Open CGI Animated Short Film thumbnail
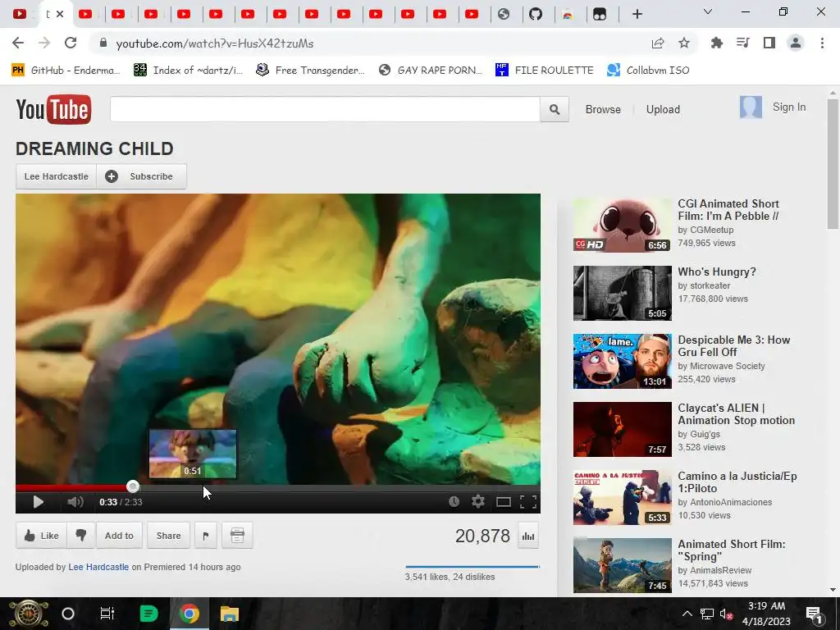Image resolution: width=840 pixels, height=630 pixels. coord(622,225)
